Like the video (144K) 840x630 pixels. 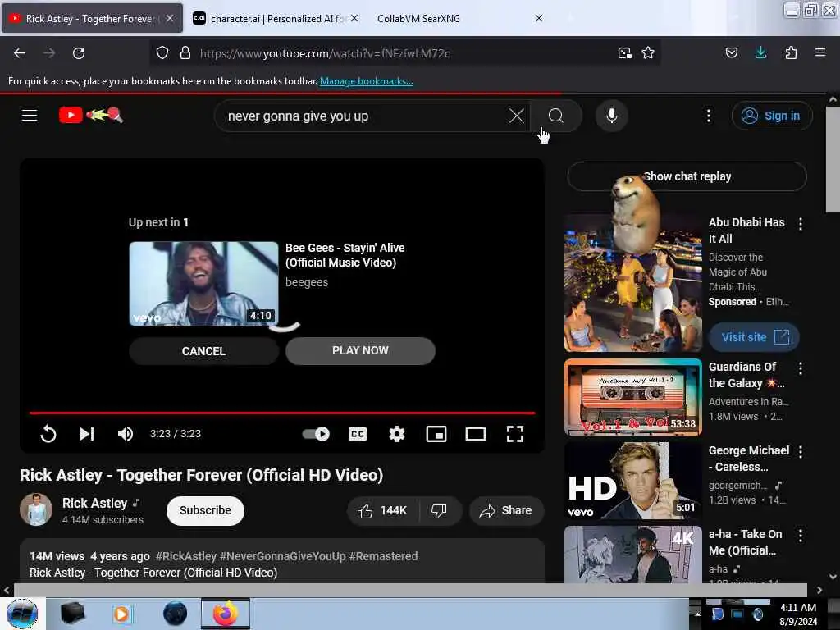point(382,510)
